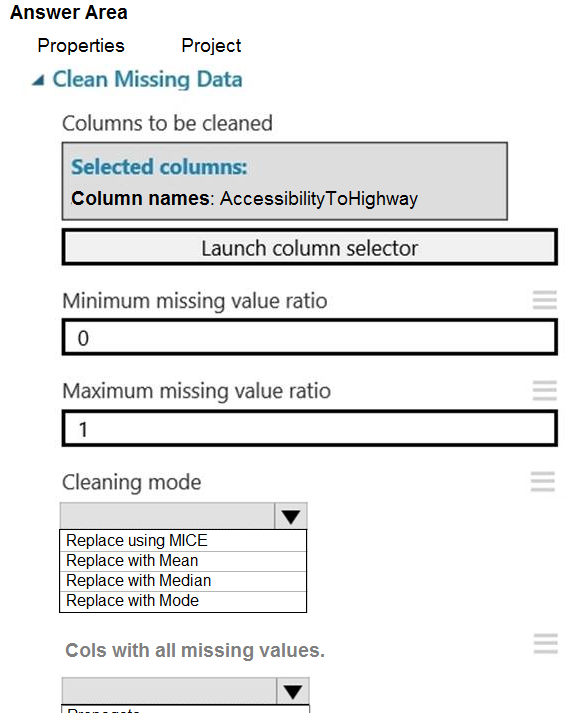
Task: Open menu icon beside Cleaning mode
Action: point(543,482)
